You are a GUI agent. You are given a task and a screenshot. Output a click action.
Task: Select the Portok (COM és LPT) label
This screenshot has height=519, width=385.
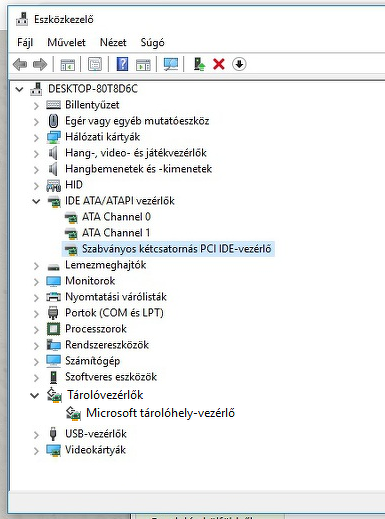tap(114, 313)
